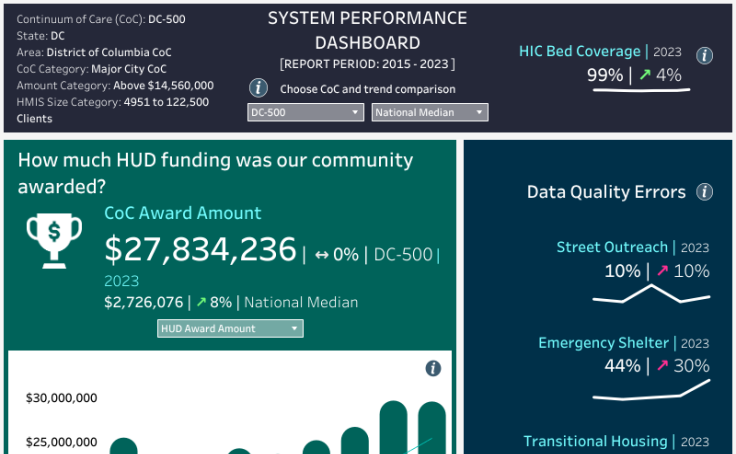This screenshot has height=454, width=736.
Task: Open the National Median comparison dropdown
Action: 430,113
